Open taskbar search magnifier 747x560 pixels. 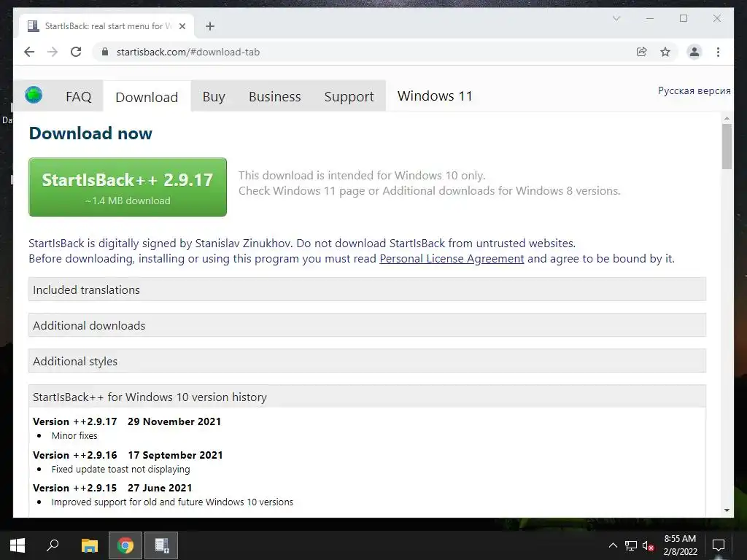(x=53, y=545)
